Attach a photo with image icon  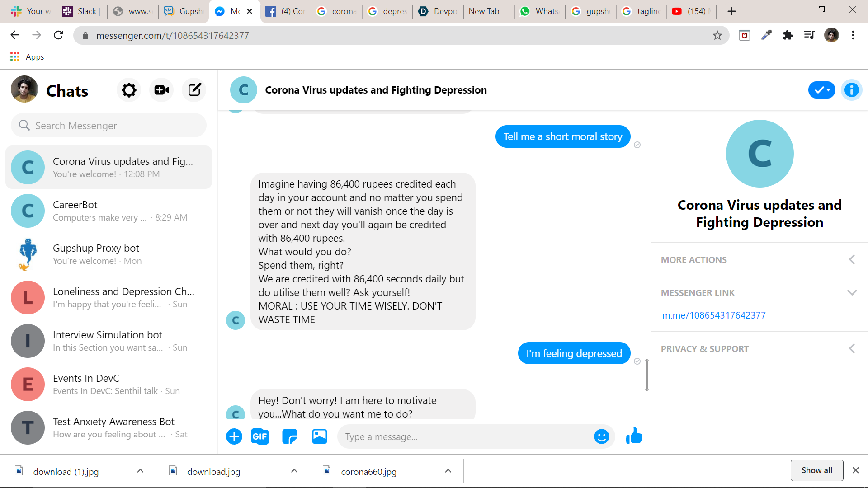[x=320, y=436]
